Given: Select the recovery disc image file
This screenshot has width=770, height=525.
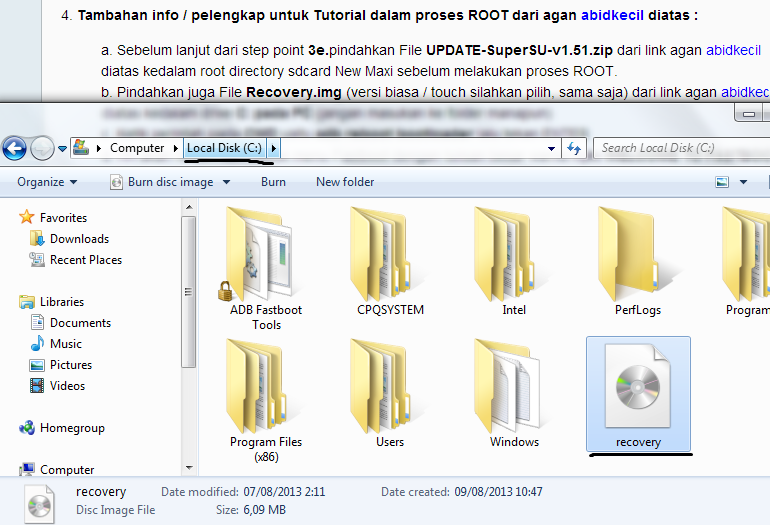Looking at the screenshot, I should pyautogui.click(x=638, y=394).
